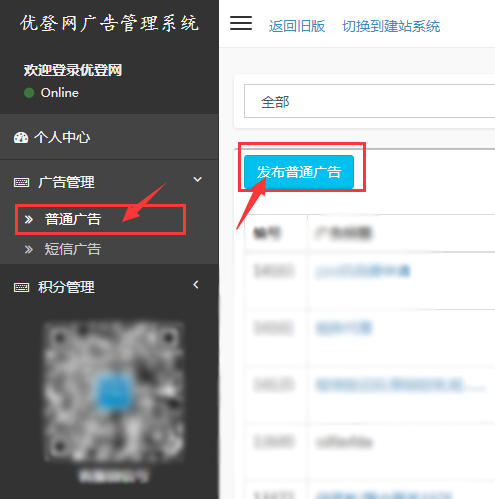Viewport: 495px width, 499px height.
Task: Select 短信广告 in the sidebar
Action: pyautogui.click(x=73, y=249)
